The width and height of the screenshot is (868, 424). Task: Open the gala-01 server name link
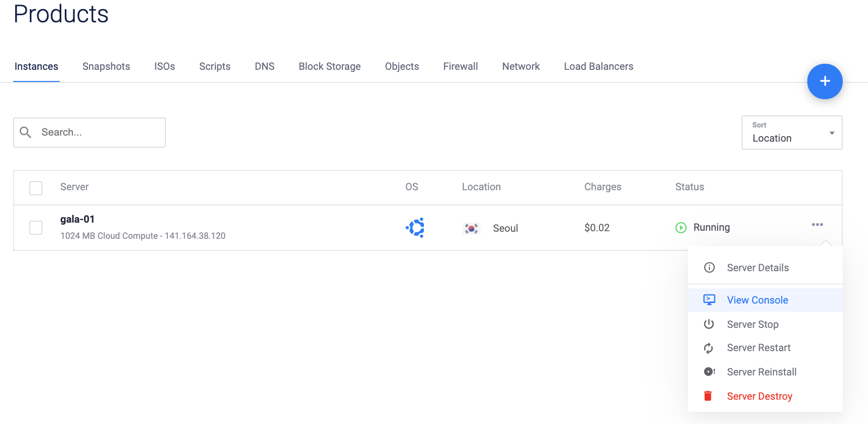(77, 219)
